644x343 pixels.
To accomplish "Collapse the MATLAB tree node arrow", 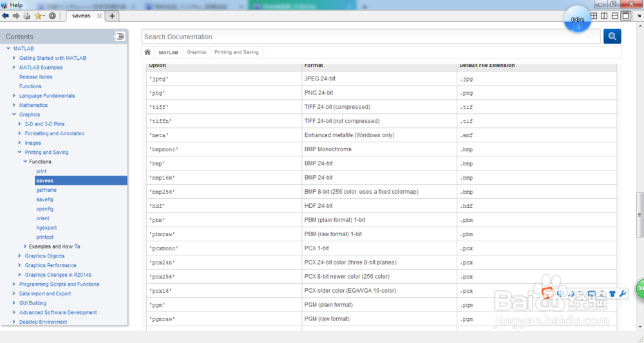I will point(8,48).
